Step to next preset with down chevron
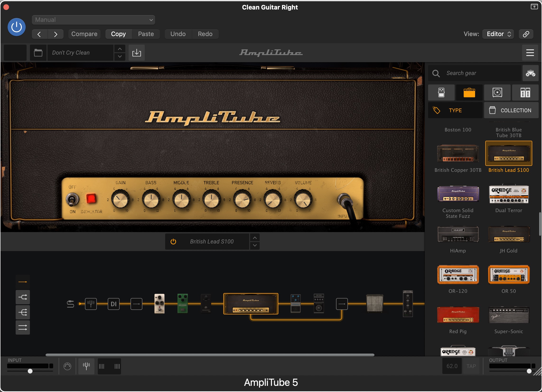Viewport: 542px width, 392px height. [120, 56]
